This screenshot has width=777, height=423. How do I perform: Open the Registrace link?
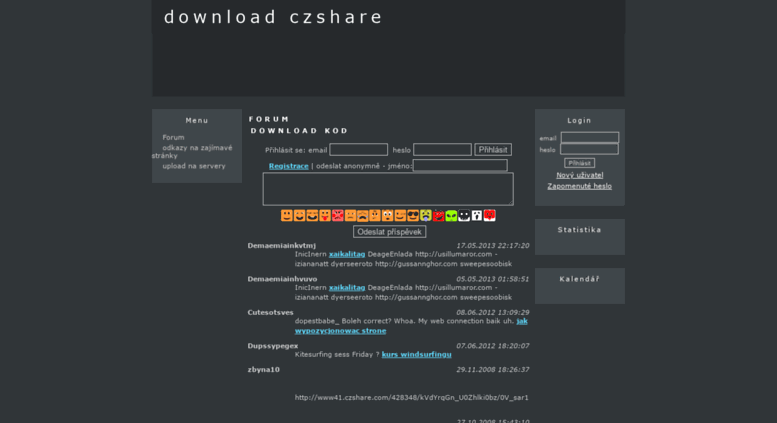click(x=288, y=166)
